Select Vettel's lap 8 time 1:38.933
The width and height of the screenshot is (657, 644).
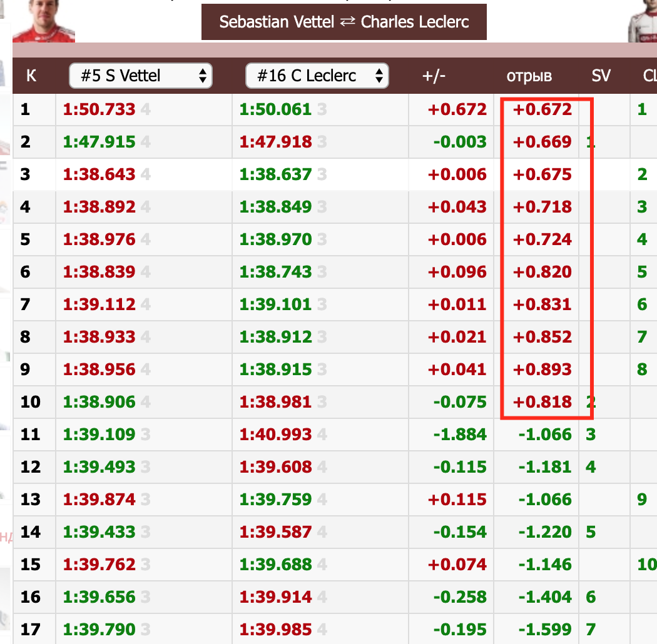point(99,337)
